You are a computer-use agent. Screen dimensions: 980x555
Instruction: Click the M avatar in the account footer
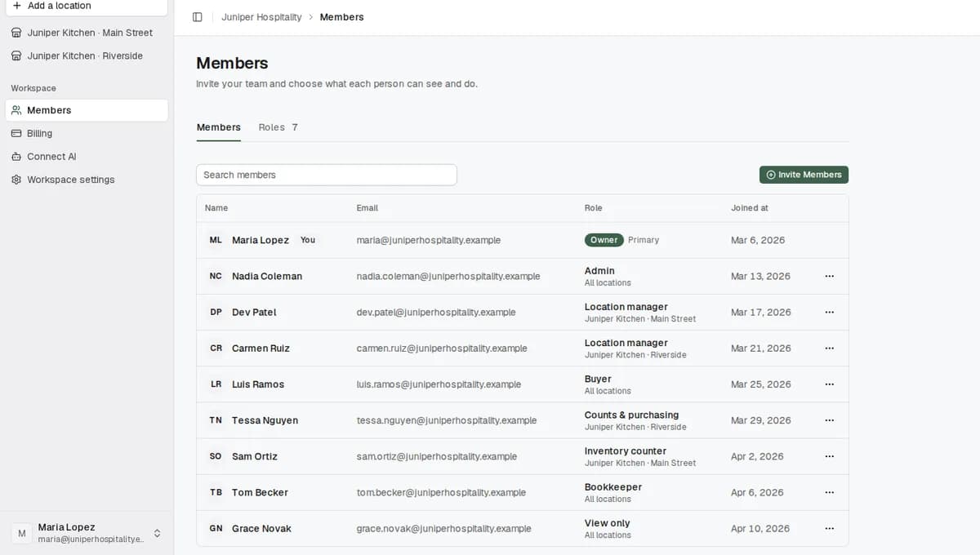(22, 533)
